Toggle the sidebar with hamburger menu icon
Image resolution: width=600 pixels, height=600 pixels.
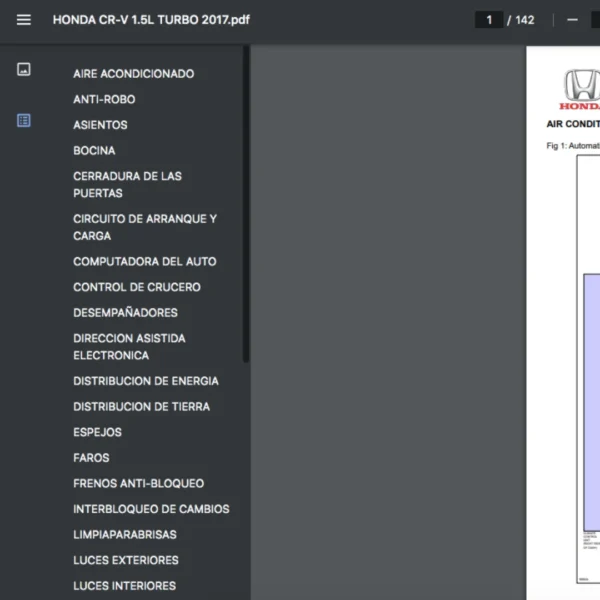[x=24, y=20]
